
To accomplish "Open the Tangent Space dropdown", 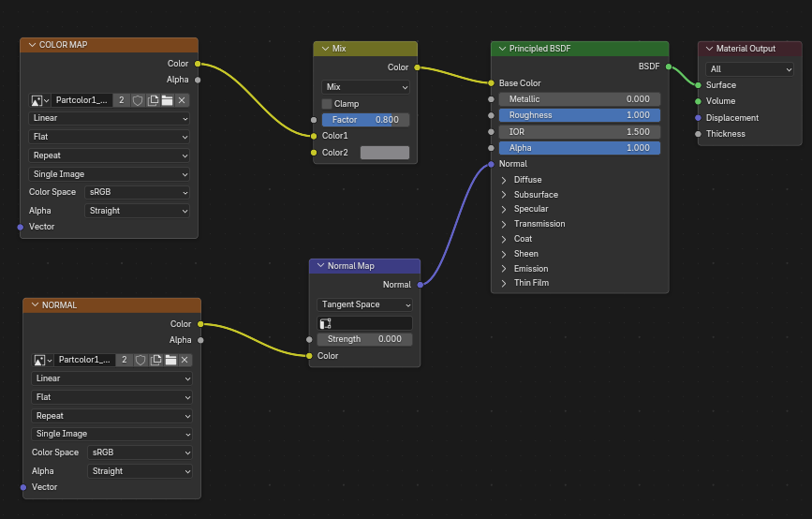I will pyautogui.click(x=364, y=304).
